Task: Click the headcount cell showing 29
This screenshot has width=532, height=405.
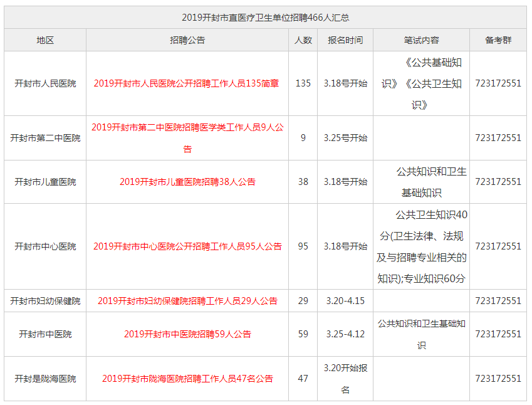Action: pyautogui.click(x=303, y=301)
